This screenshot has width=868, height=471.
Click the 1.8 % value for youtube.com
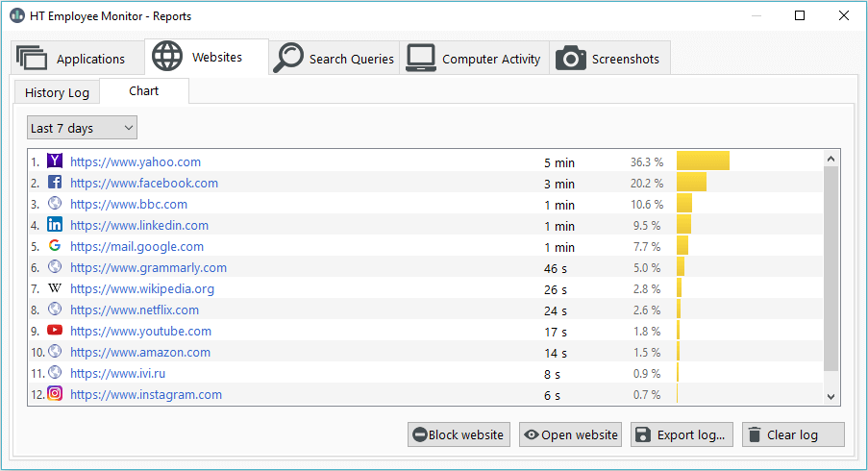pos(647,331)
